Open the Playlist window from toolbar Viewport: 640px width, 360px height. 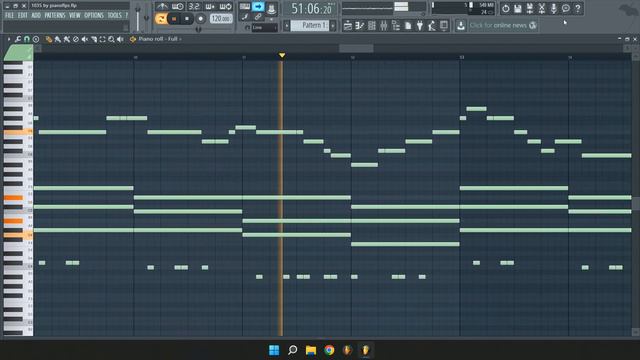[348, 26]
